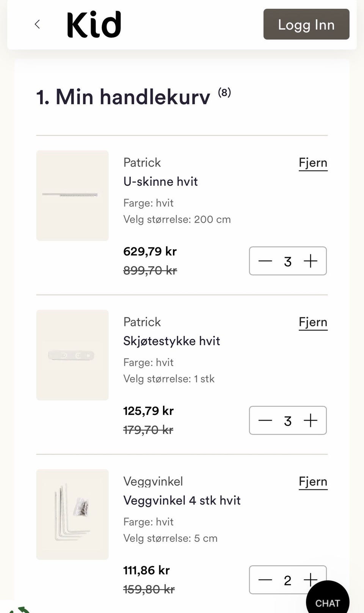This screenshot has height=613, width=364.
Task: Select the Skjøtestykke hvit product title
Action: tap(171, 341)
